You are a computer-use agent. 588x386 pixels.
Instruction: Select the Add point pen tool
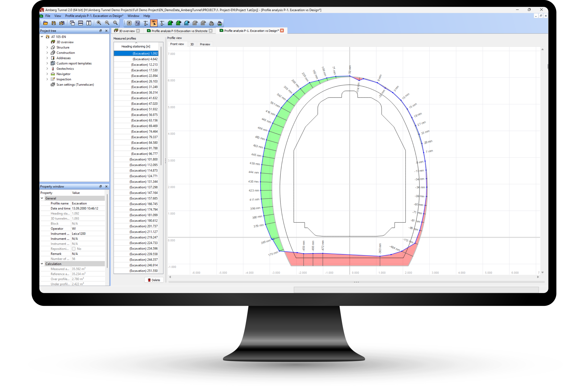pyautogui.click(x=146, y=23)
